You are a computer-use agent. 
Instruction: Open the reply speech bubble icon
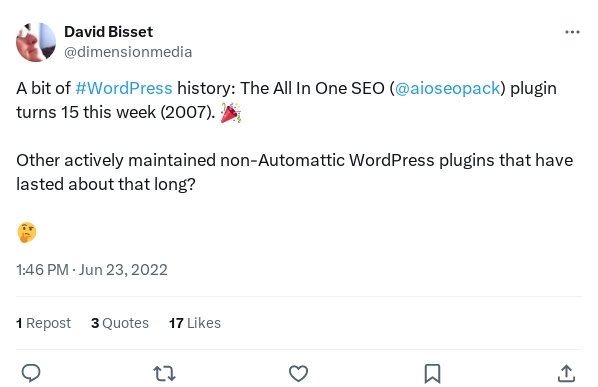[x=31, y=373]
